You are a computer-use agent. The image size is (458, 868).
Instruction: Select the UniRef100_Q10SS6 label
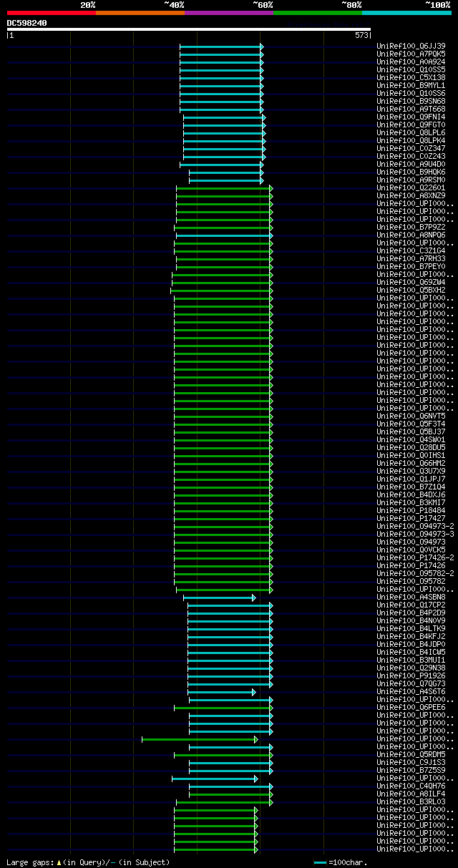(x=411, y=93)
